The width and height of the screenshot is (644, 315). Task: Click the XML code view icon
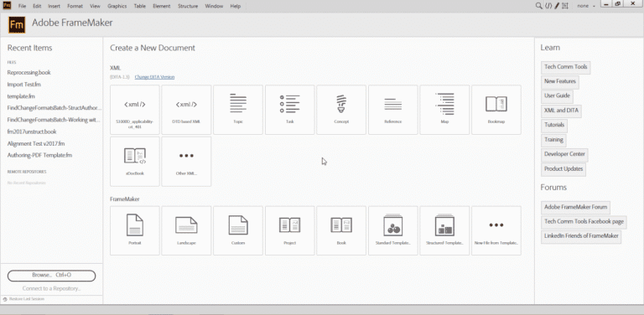point(548,6)
